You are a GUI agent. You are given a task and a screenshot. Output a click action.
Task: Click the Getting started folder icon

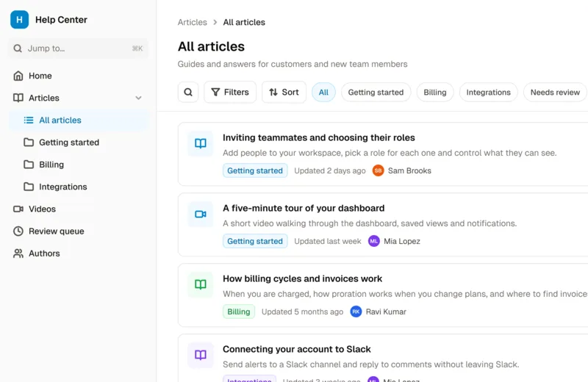click(29, 142)
